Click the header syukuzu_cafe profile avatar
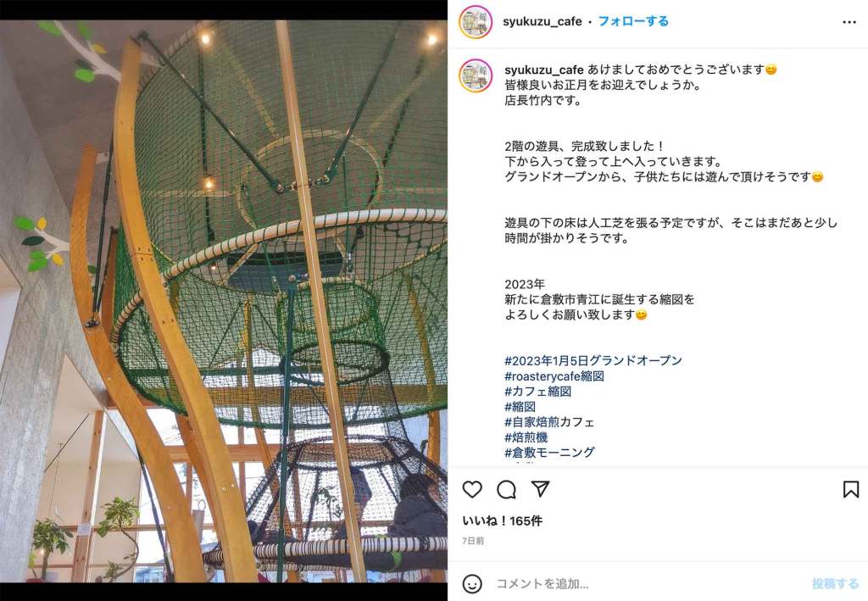 (476, 22)
